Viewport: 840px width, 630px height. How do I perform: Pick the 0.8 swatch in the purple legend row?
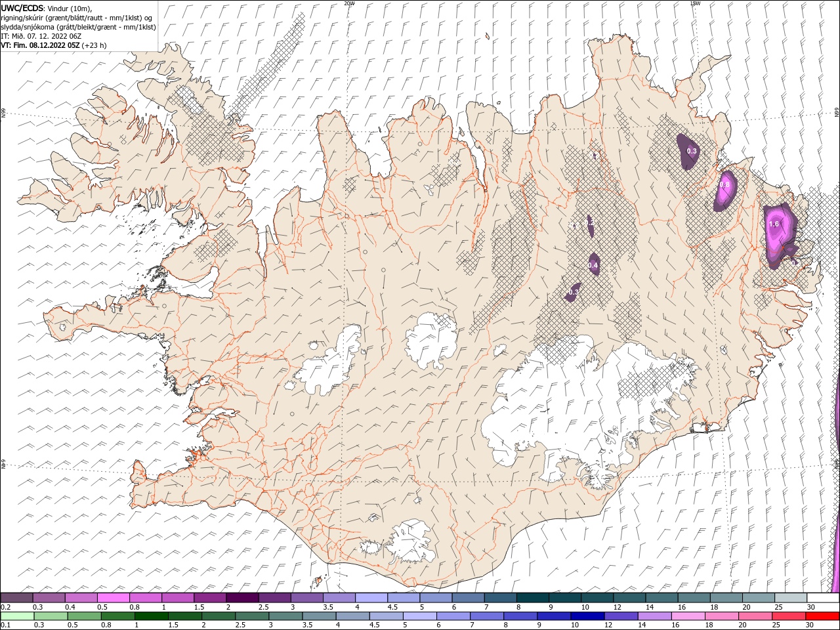tap(146, 598)
